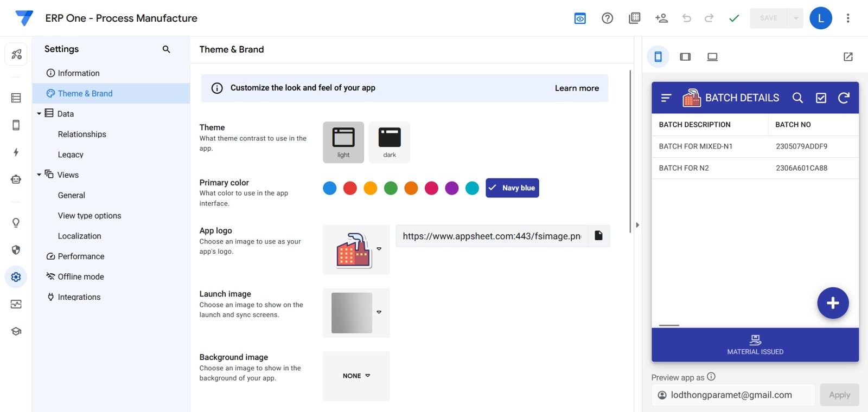Open the Actions lightning bolt sidebar icon
868x412 pixels.
[16, 152]
